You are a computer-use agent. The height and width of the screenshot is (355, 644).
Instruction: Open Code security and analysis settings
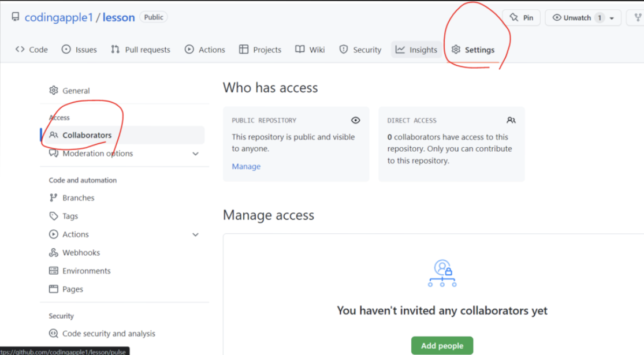point(109,334)
